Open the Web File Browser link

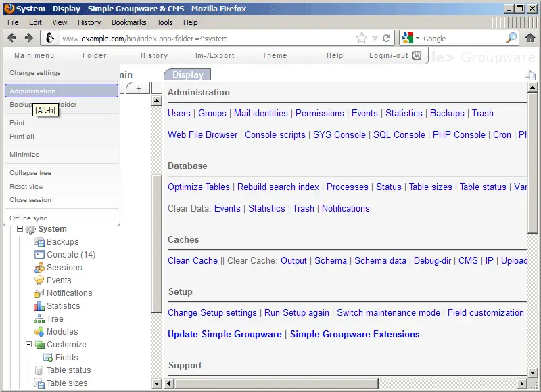tap(202, 134)
